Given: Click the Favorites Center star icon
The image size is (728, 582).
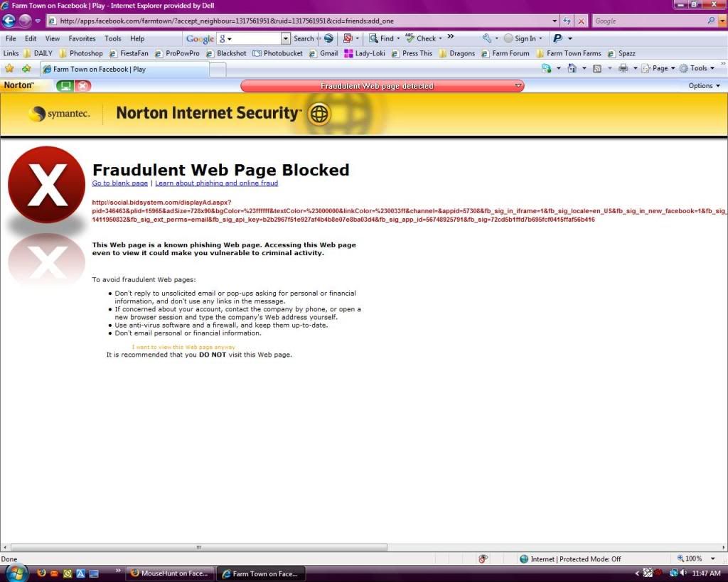Looking at the screenshot, I should pos(9,69).
